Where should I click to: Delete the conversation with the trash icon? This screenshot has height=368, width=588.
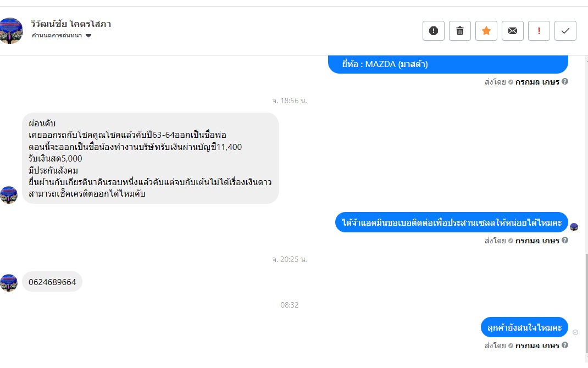coord(460,31)
